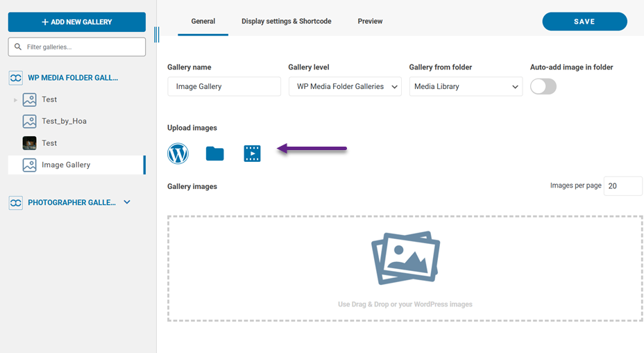Viewport: 644px width, 353px height.
Task: Open the Preview tab
Action: [x=370, y=22]
